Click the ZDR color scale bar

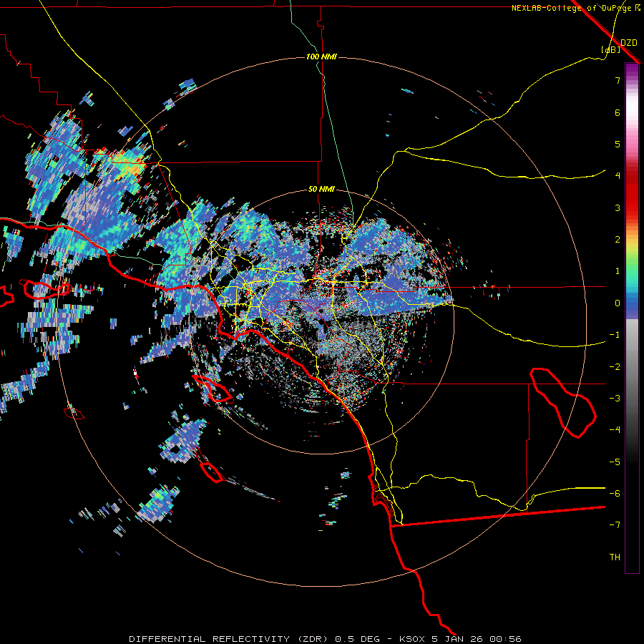click(x=632, y=318)
